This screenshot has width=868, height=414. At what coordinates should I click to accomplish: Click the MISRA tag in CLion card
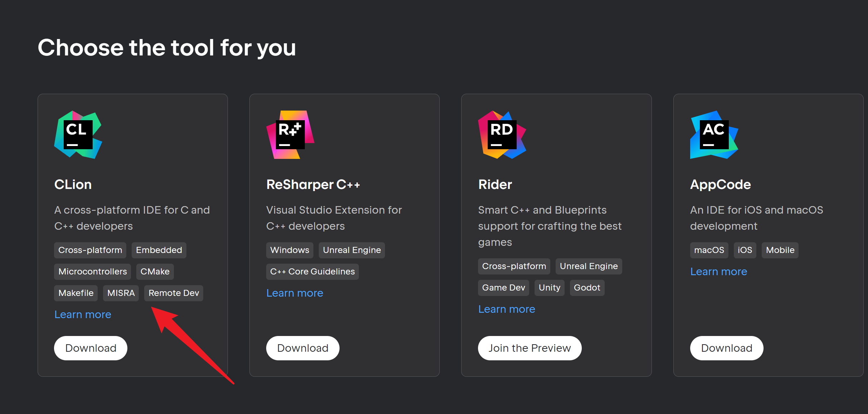pyautogui.click(x=121, y=293)
